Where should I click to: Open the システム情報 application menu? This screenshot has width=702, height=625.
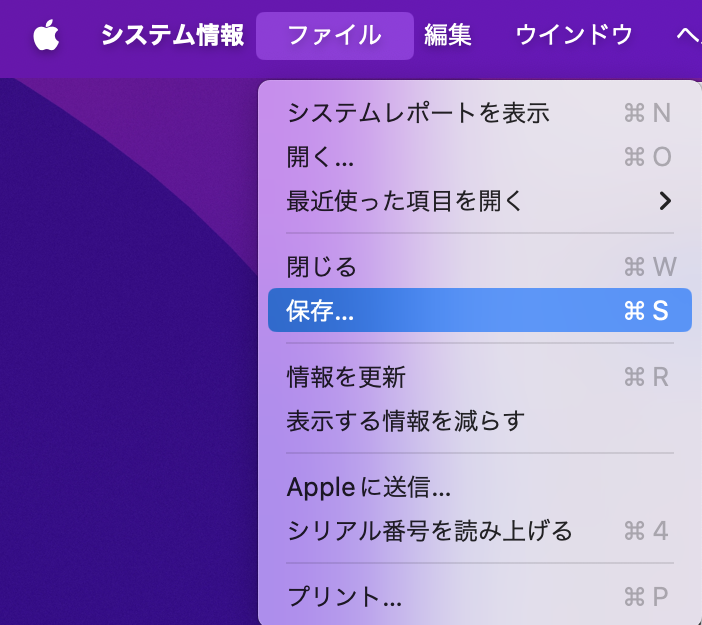(x=172, y=35)
